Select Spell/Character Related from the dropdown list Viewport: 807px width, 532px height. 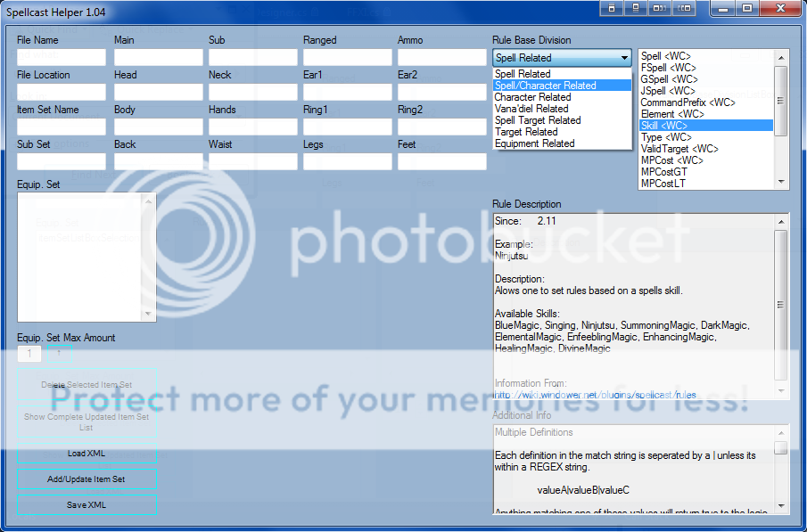coord(545,86)
